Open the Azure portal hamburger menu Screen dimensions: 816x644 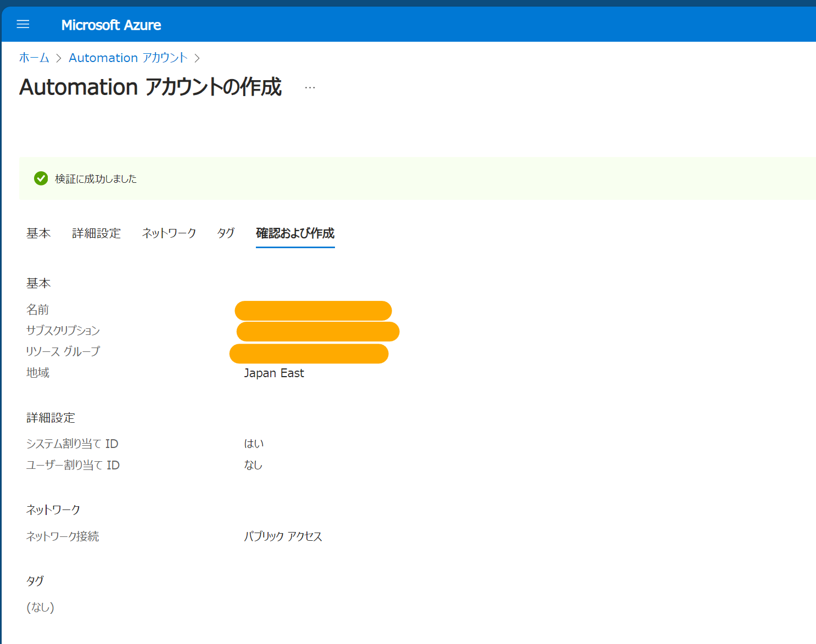pyautogui.click(x=23, y=24)
